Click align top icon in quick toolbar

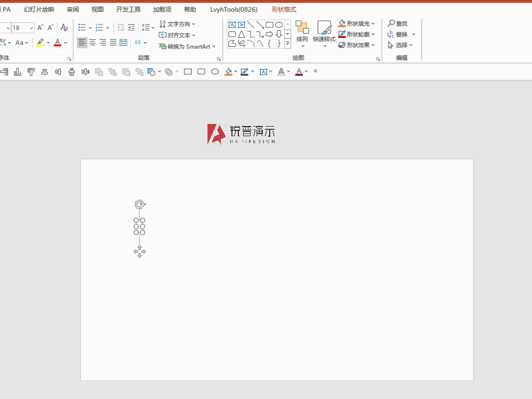coord(31,72)
